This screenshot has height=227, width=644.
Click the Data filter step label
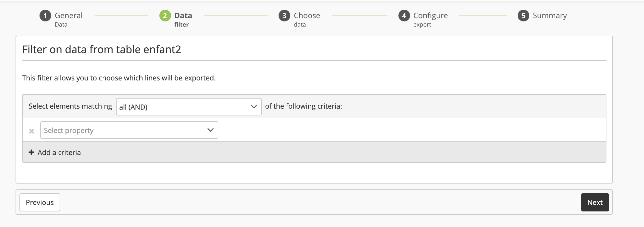pyautogui.click(x=183, y=19)
